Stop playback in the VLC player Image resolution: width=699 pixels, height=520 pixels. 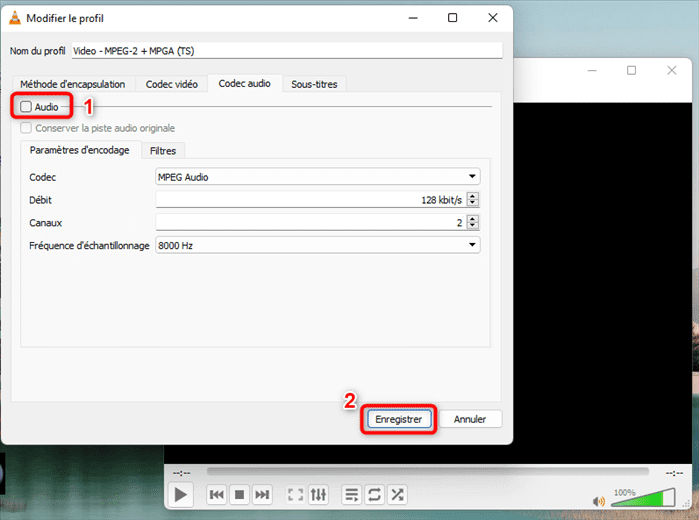(x=239, y=495)
